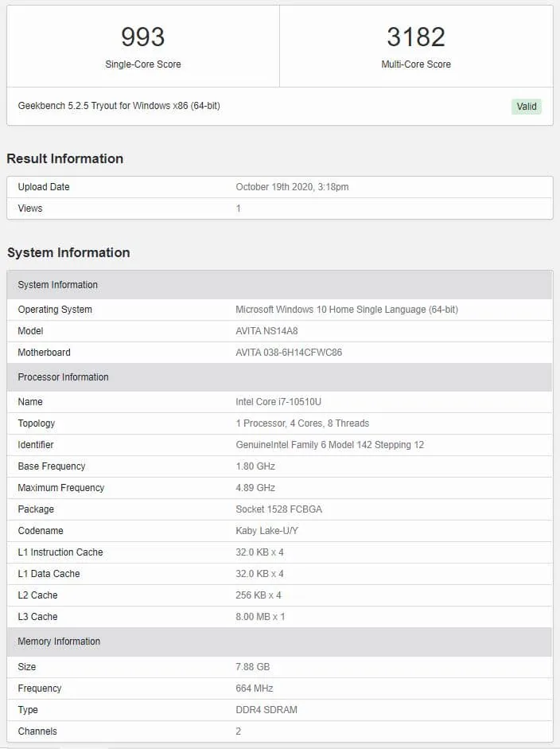Click the model name AVITA NS14A8
Screen dimensions: 560x749
pyautogui.click(x=266, y=331)
